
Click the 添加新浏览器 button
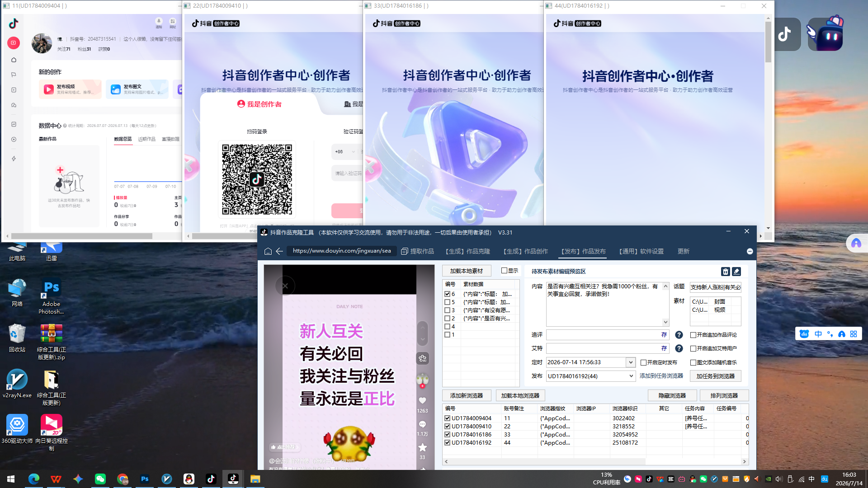pyautogui.click(x=467, y=396)
